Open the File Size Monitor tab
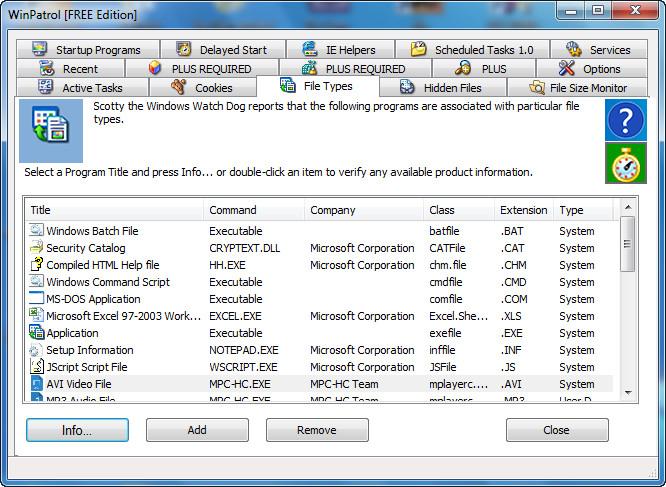This screenshot has height=487, width=666. (577, 87)
